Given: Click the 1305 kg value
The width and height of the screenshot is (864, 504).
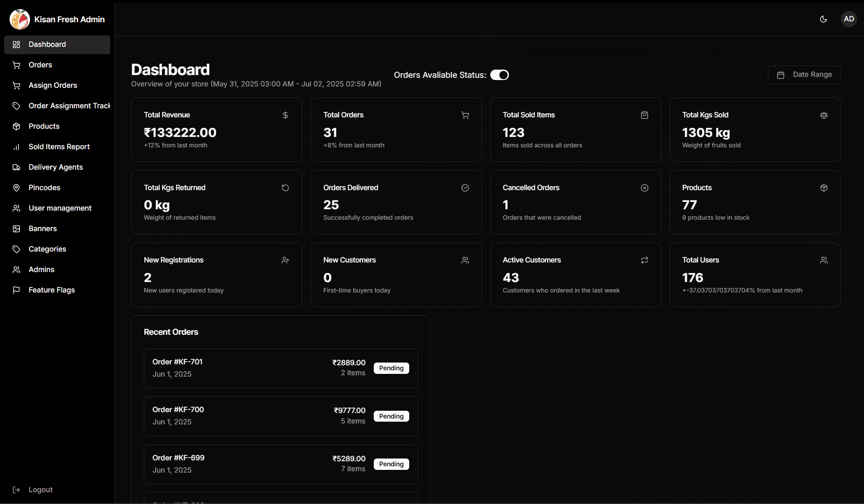Looking at the screenshot, I should pos(706,133).
